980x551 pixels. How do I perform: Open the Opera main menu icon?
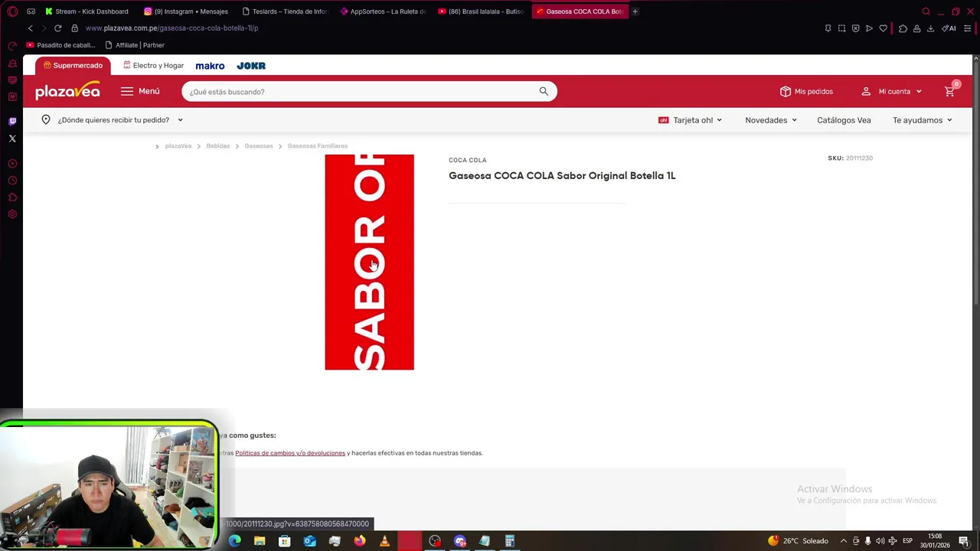(12, 11)
